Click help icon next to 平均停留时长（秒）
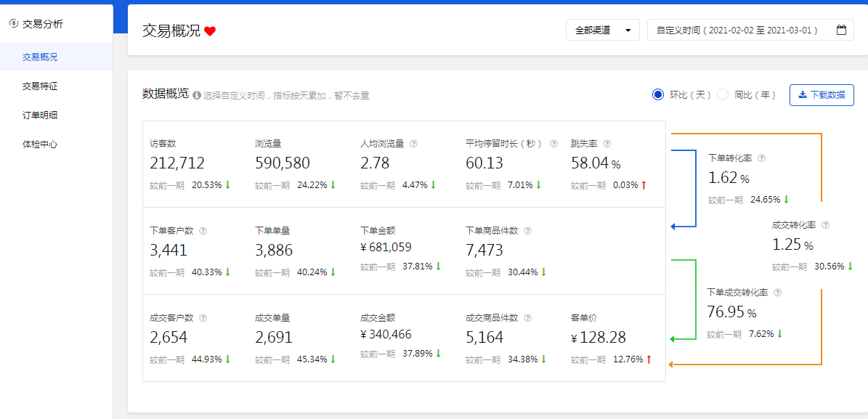 tap(553, 143)
